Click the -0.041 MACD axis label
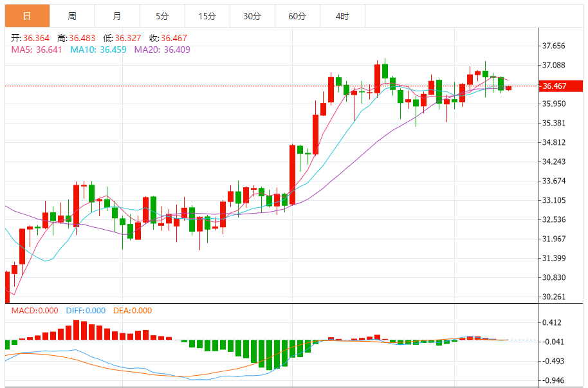 click(x=553, y=342)
